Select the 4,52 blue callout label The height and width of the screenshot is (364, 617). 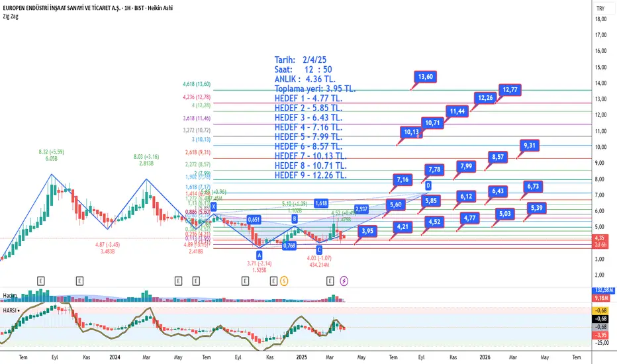tap(434, 222)
